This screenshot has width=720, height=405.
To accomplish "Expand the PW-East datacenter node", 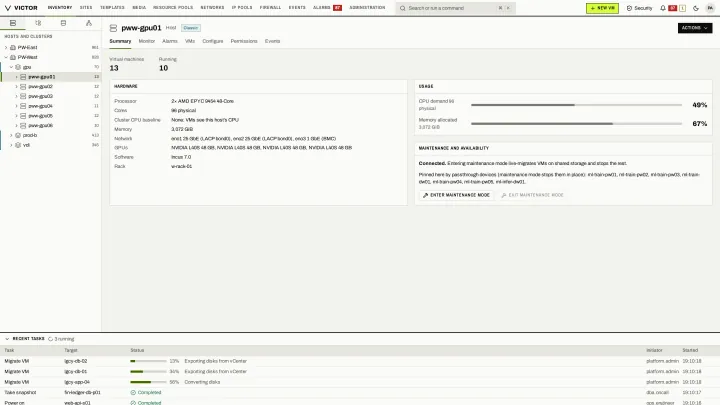I will [x=6, y=47].
